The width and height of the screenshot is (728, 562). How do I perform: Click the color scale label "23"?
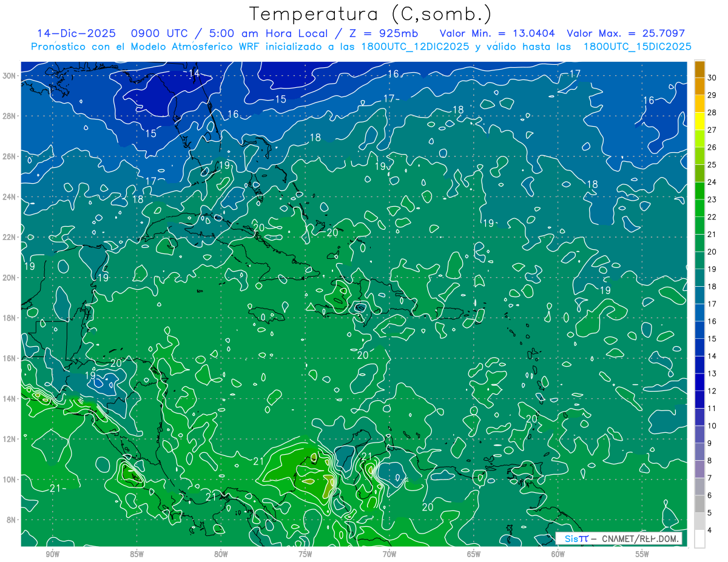coord(712,199)
